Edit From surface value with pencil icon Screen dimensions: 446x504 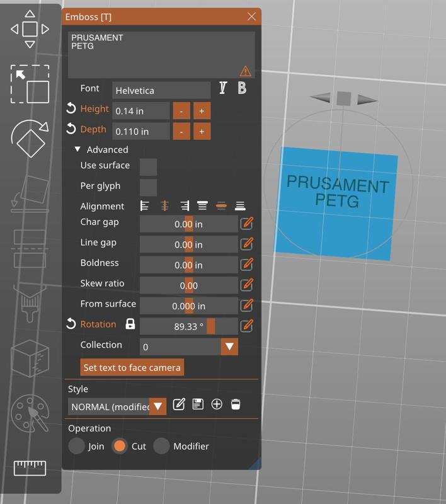[x=246, y=306]
